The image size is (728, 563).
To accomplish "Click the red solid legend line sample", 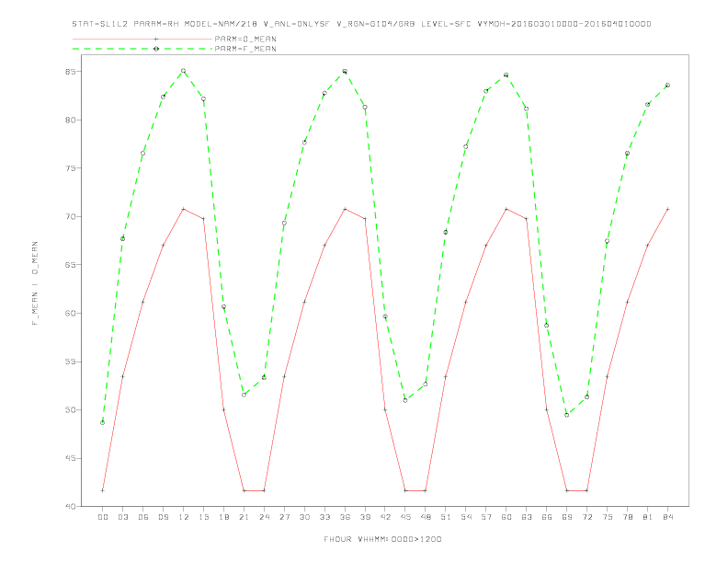I will [x=142, y=39].
